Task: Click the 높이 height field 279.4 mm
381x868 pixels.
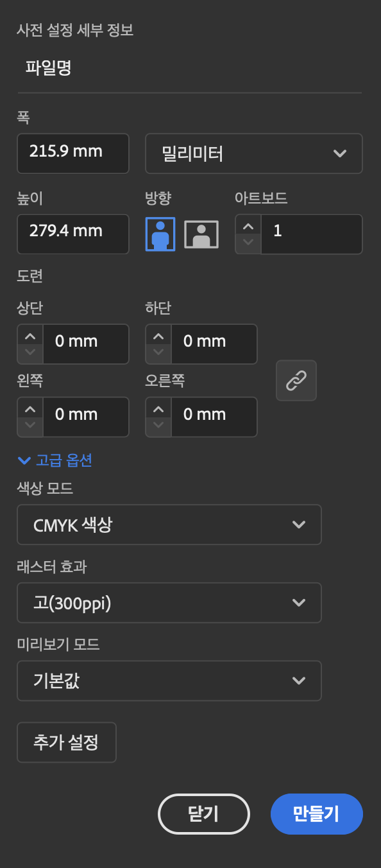Action: (73, 233)
